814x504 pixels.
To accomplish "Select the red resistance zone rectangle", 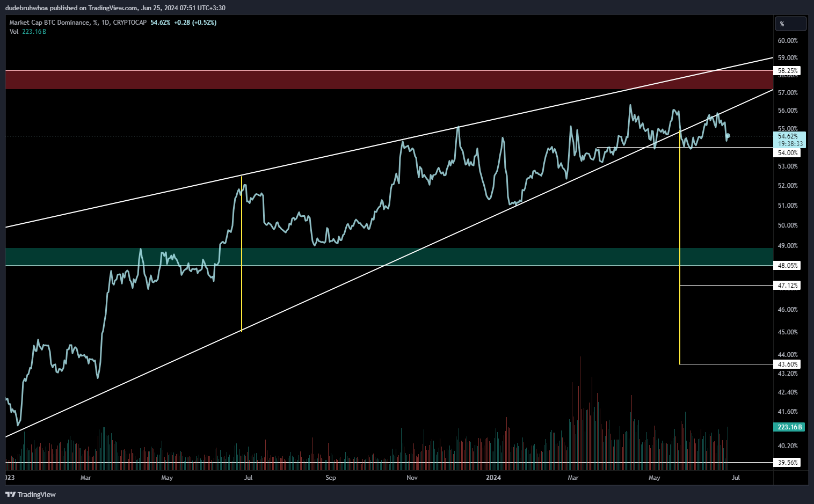I will (x=389, y=79).
